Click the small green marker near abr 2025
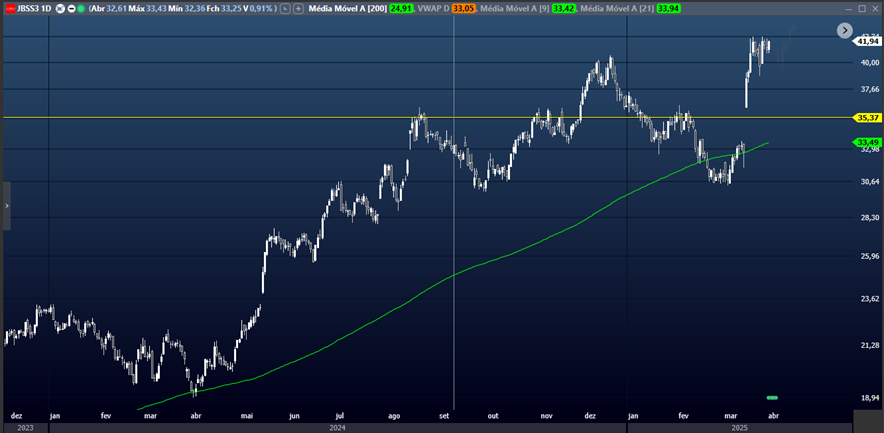Image resolution: width=884 pixels, height=433 pixels. click(x=772, y=398)
